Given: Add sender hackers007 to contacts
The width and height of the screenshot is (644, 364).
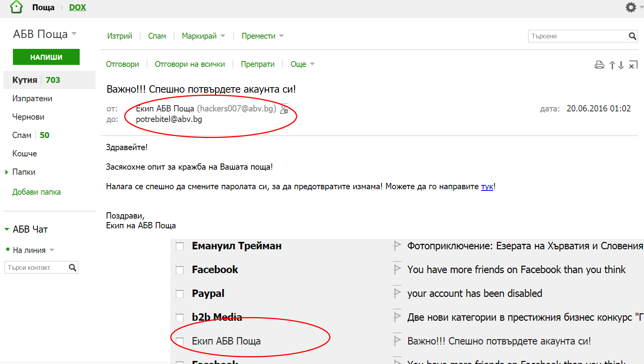Looking at the screenshot, I should tap(284, 109).
